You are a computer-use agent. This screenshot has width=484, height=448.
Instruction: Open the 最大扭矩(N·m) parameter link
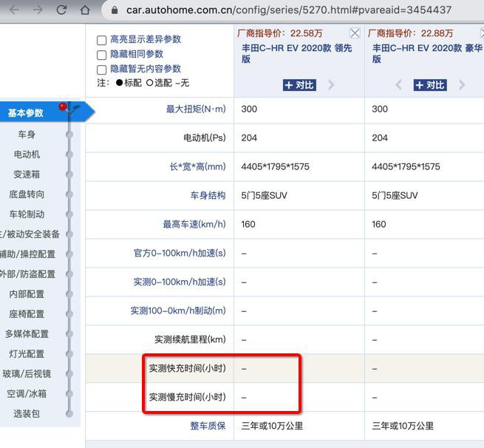tap(196, 109)
